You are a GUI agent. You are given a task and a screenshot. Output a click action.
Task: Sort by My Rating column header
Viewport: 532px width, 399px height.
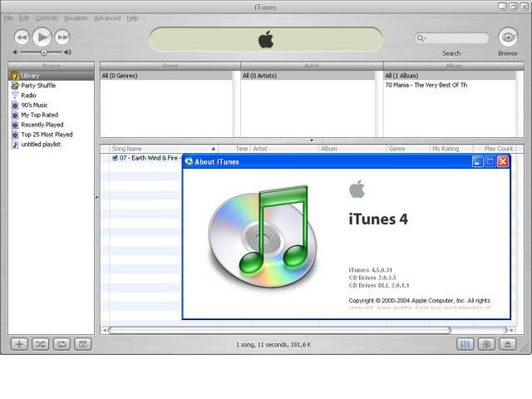[451, 149]
